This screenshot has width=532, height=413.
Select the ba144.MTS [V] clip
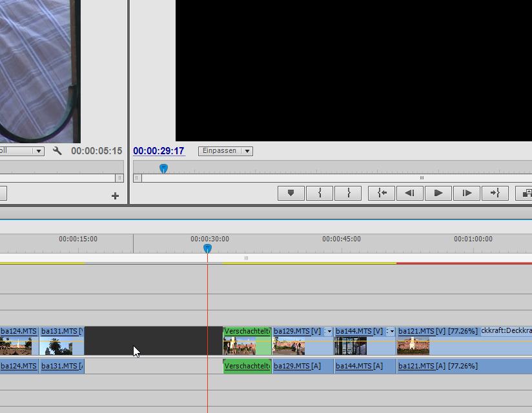click(x=365, y=341)
